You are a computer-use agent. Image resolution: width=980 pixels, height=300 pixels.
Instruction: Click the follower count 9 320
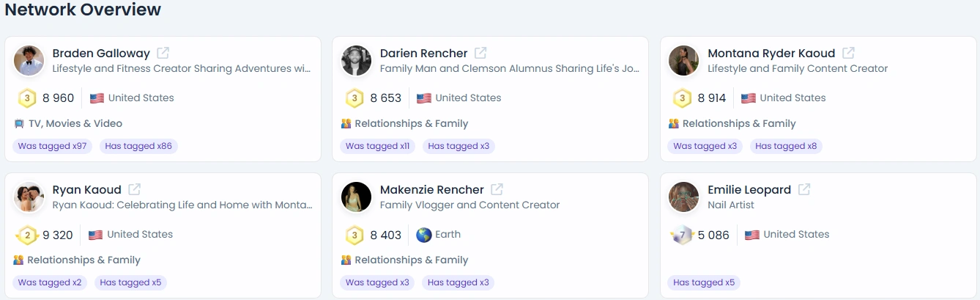58,235
